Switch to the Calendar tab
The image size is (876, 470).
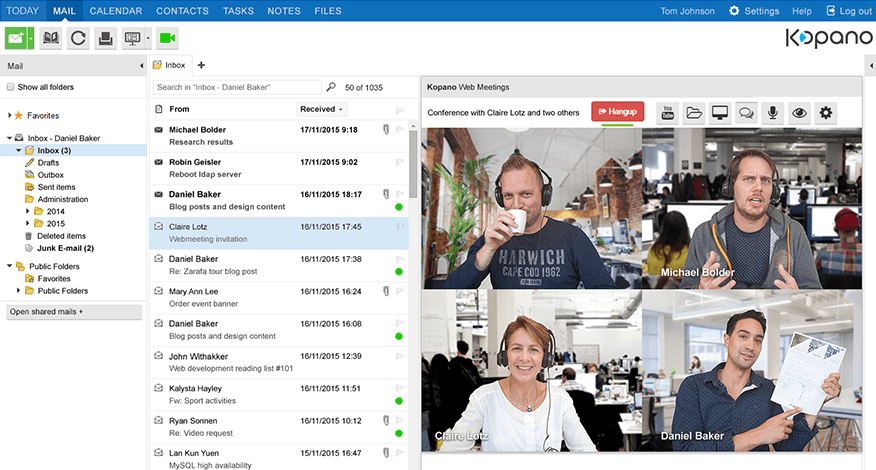tap(115, 11)
